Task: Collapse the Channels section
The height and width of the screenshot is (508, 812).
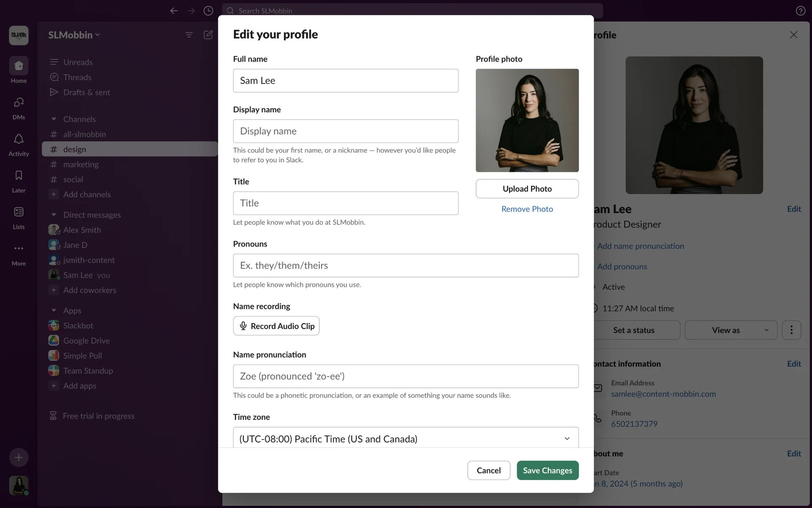Action: click(54, 119)
